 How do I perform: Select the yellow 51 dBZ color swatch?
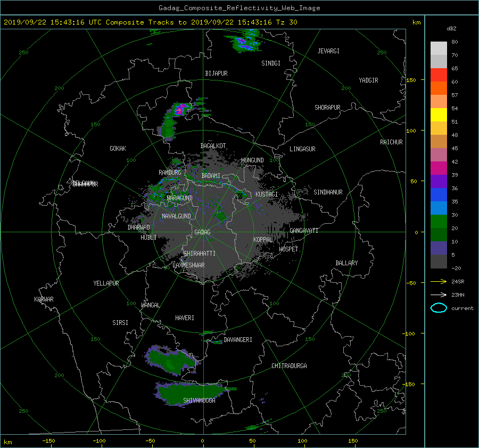pyautogui.click(x=439, y=115)
